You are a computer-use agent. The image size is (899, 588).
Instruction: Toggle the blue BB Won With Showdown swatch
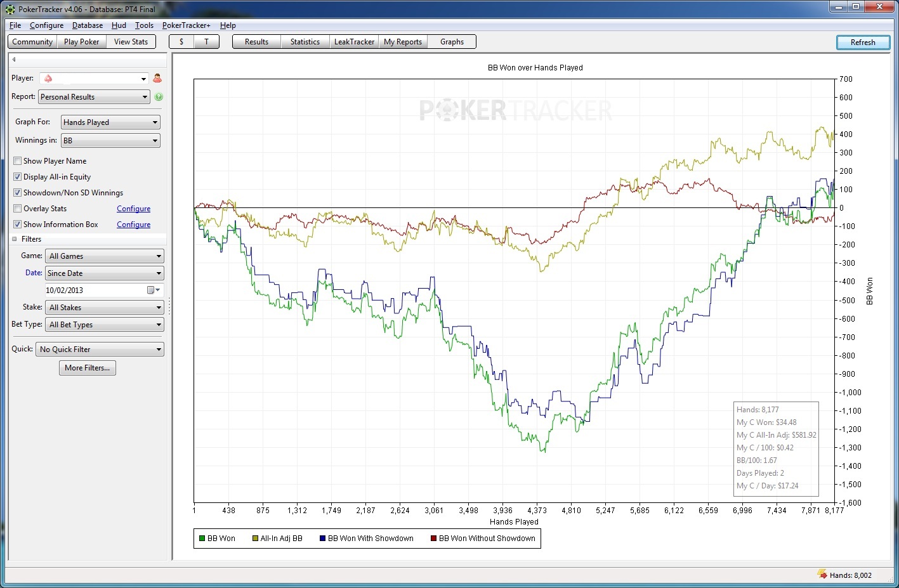click(322, 539)
